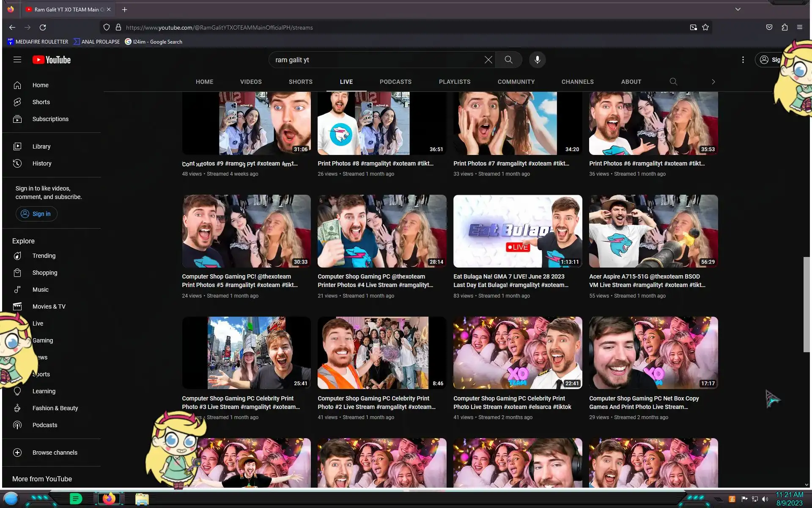Open YouTube settings three-dot menu
This screenshot has height=508, width=812.
pos(743,60)
